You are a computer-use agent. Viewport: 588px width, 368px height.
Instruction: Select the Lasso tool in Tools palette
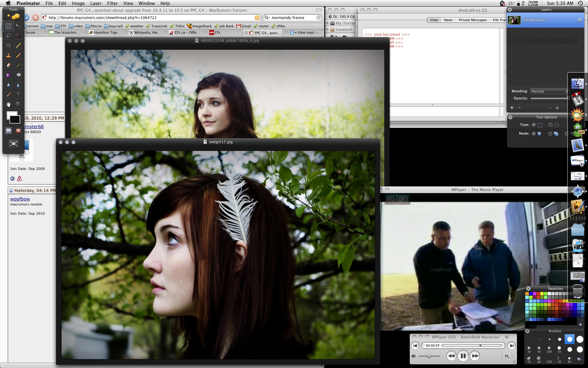tap(9, 36)
